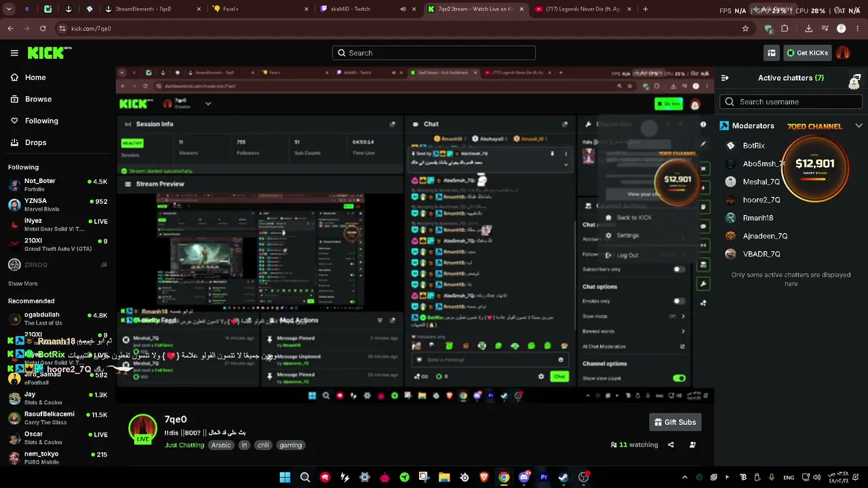Open the Just Chatting category link
Image resolution: width=868 pixels, height=488 pixels.
pyautogui.click(x=184, y=445)
